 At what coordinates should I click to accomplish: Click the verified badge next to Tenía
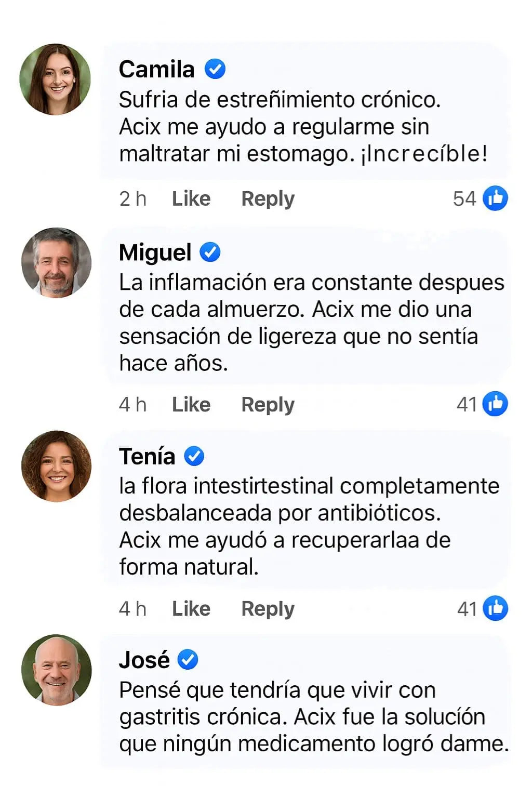[x=194, y=456]
